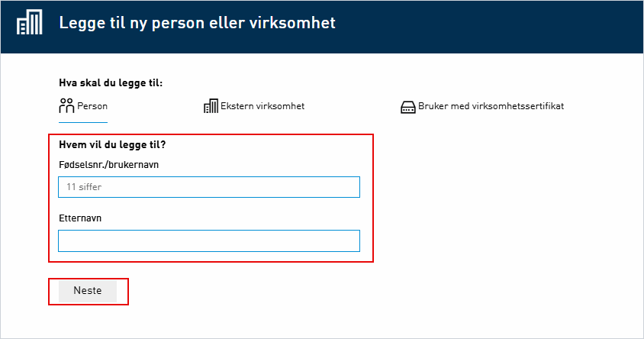Click the building logo icon in header
The width and height of the screenshot is (644, 339).
(30, 23)
